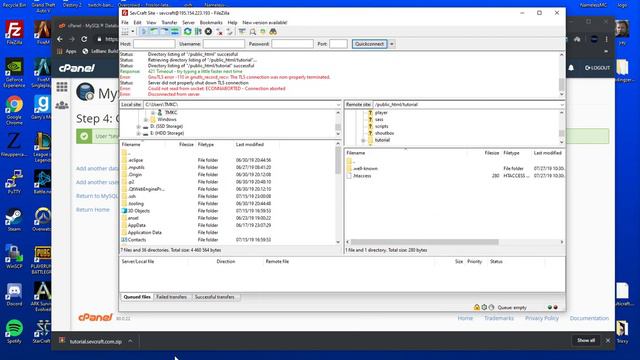
Task: Open FileZilla desktop shortcut icon
Action: tap(14, 32)
